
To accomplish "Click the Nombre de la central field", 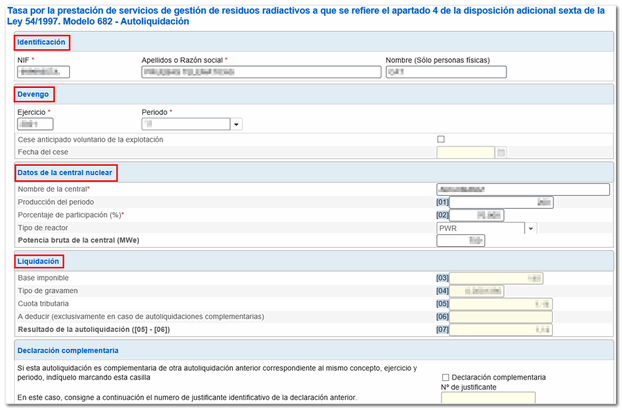I will tap(522, 189).
